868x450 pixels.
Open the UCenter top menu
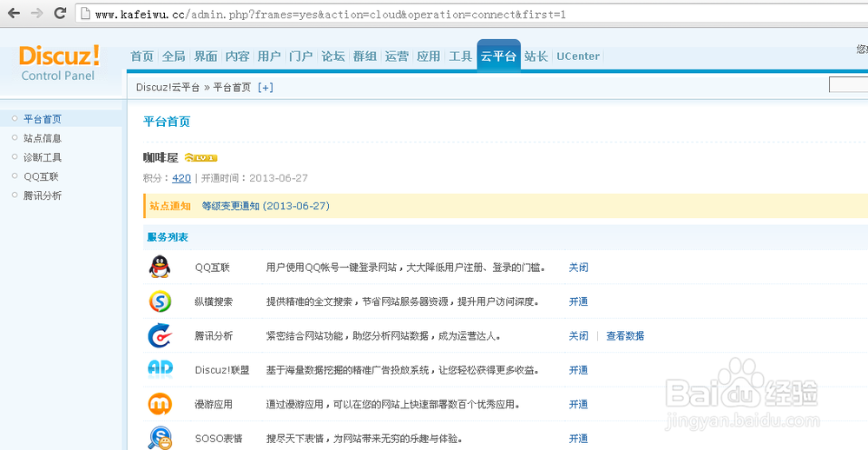578,56
